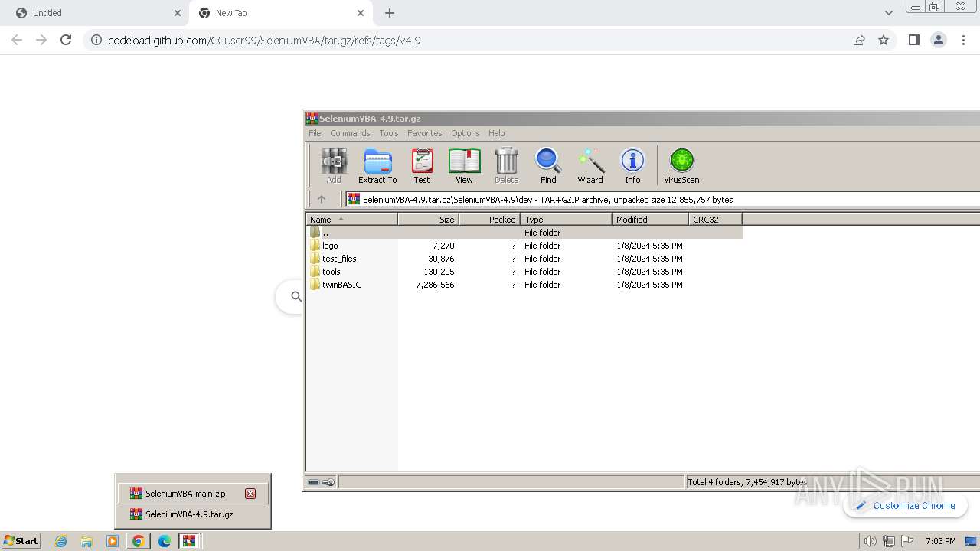Click the browser forward arrow
Viewport: 980px width, 551px height.
pyautogui.click(x=41, y=40)
